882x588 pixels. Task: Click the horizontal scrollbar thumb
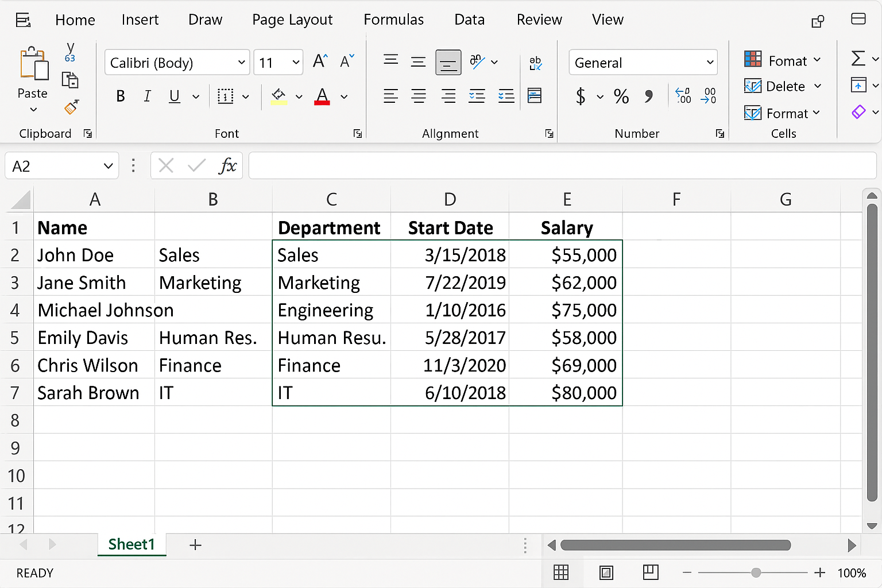tap(676, 545)
